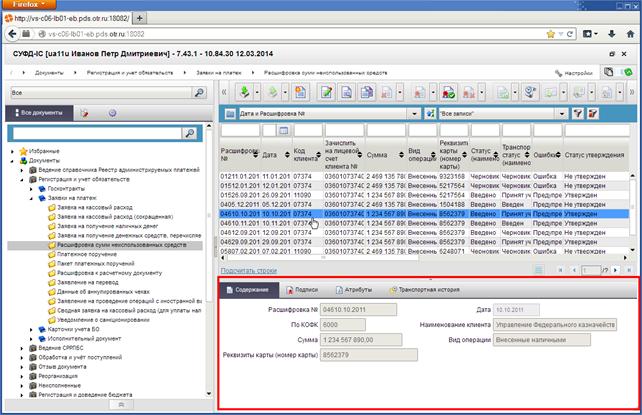Click the Firefox download arrow icon
The width and height of the screenshot is (642, 415).
pos(612,34)
